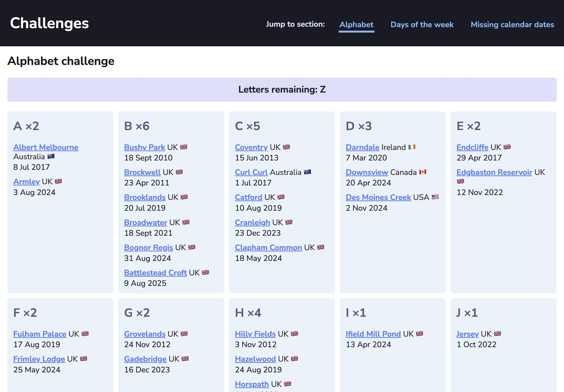Click the Canada flag beside Downsview
This screenshot has width=564, height=392.
tap(423, 172)
